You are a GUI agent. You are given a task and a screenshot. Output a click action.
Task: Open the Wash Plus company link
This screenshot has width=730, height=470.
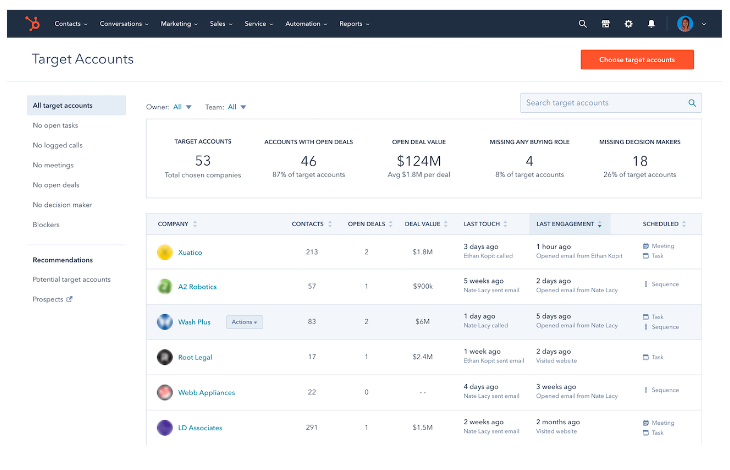(194, 322)
